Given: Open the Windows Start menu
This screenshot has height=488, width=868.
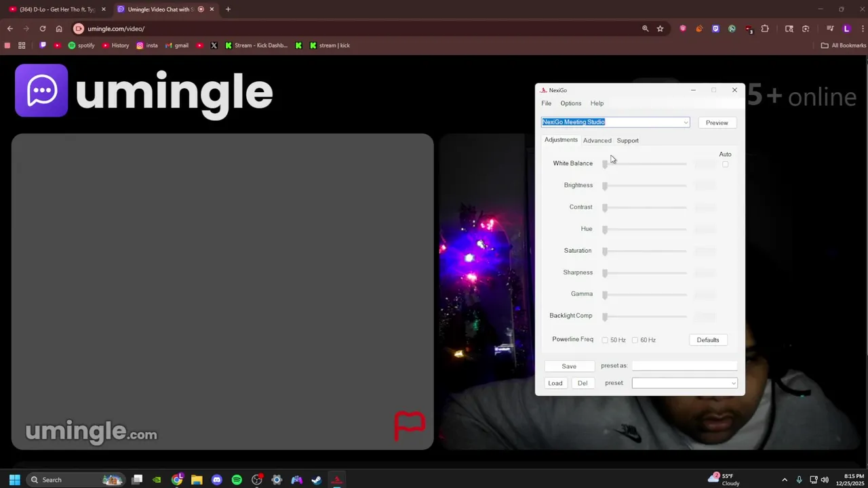Looking at the screenshot, I should point(14,480).
